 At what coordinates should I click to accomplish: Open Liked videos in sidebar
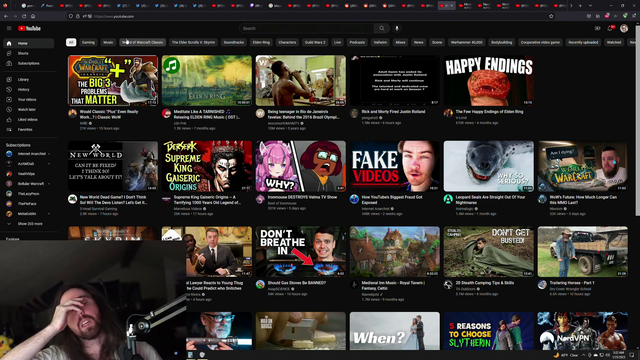click(x=28, y=120)
